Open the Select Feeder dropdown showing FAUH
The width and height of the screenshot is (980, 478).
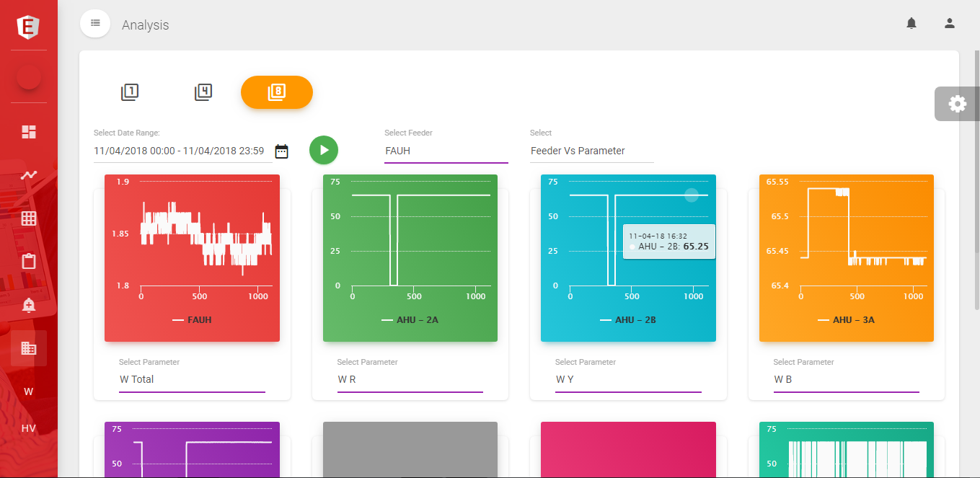(x=446, y=151)
